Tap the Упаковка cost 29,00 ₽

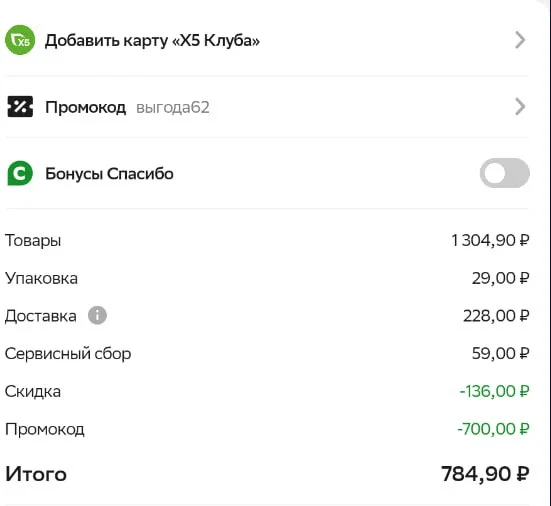point(500,278)
